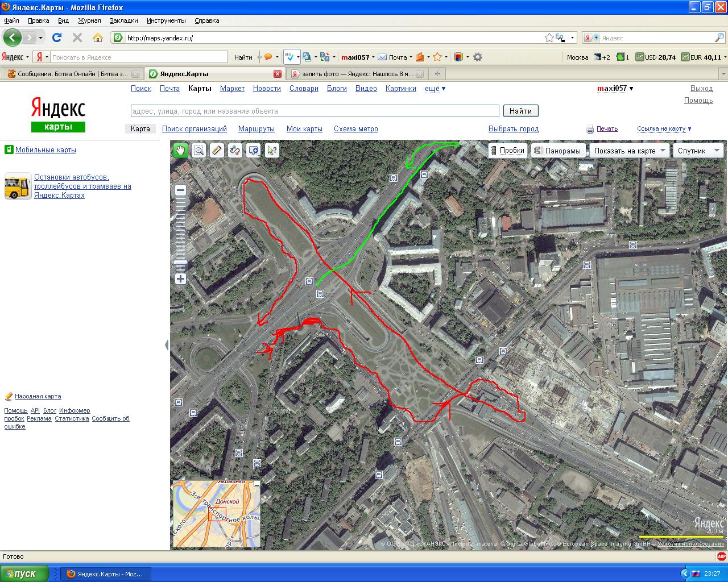The width and height of the screenshot is (728, 582).
Task: Click the Yandex Карты logo
Action: point(58,115)
